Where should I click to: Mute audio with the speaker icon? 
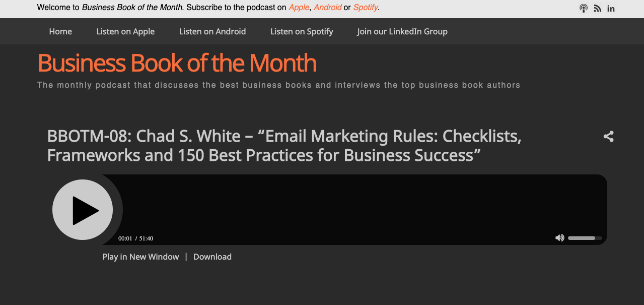[560, 238]
